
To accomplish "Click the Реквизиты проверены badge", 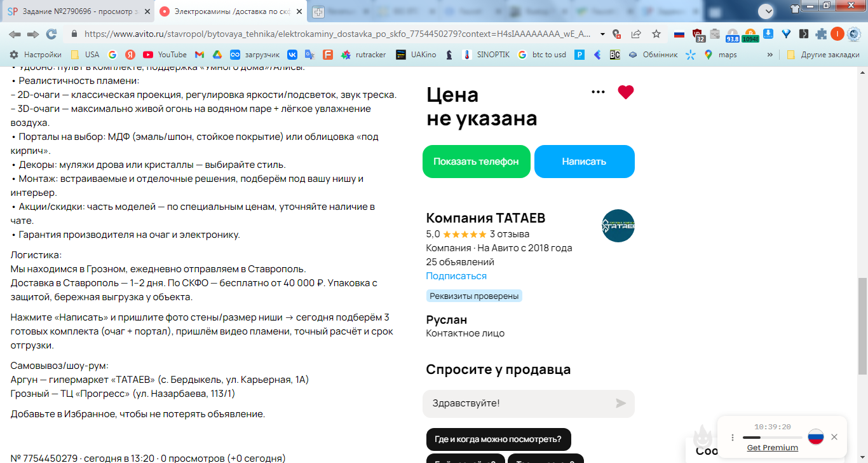I will pyautogui.click(x=474, y=296).
